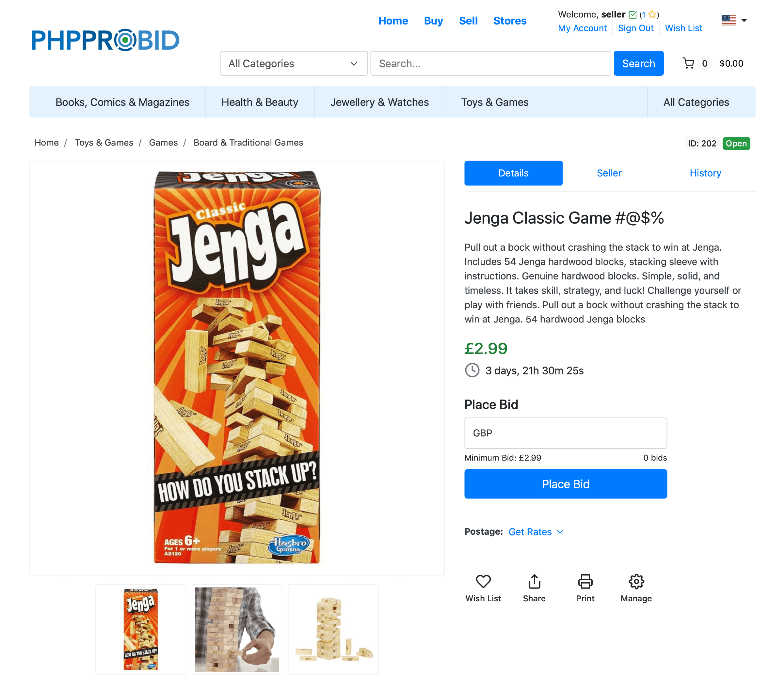Add item to Wish List heart icon

483,581
